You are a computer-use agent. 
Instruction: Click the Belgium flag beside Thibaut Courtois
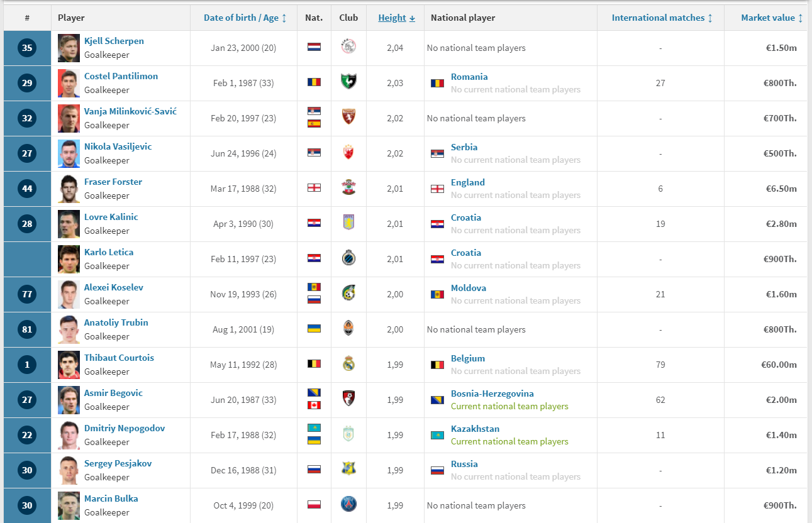click(x=314, y=365)
